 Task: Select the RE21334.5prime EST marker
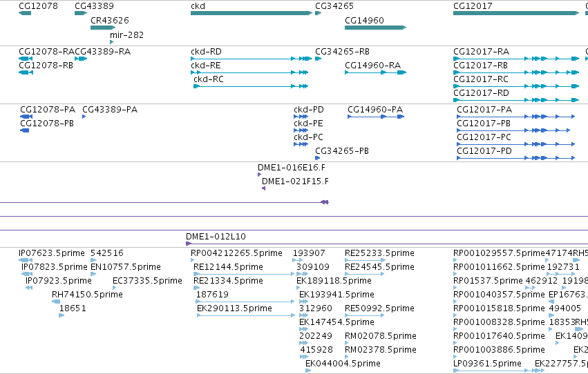click(196, 288)
